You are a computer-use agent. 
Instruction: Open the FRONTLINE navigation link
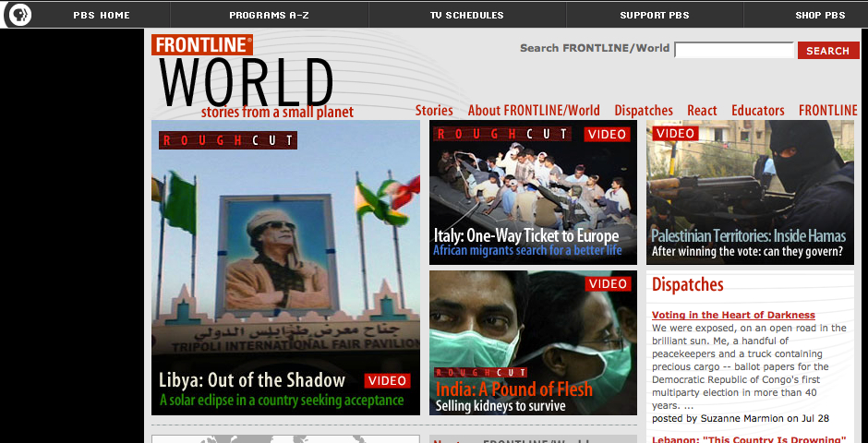click(x=828, y=111)
